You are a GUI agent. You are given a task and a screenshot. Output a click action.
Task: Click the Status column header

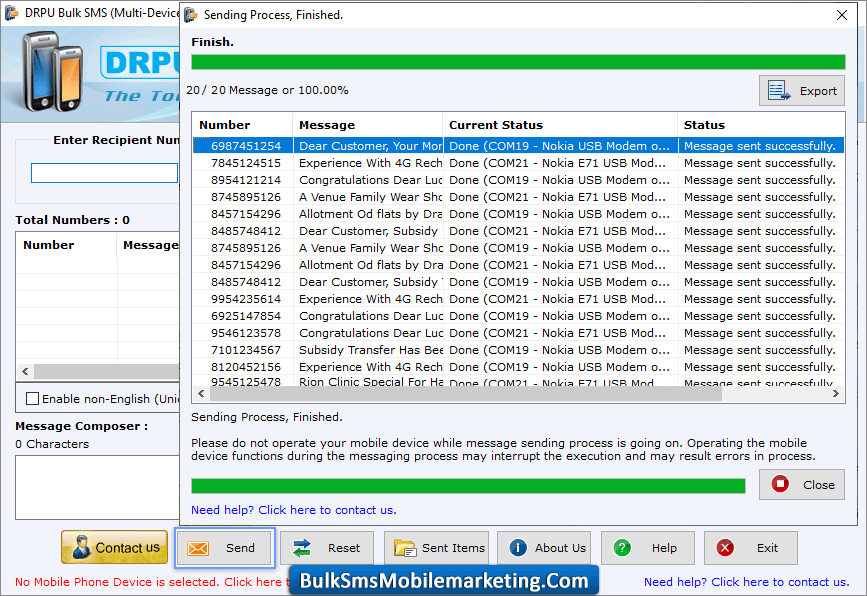(x=761, y=125)
